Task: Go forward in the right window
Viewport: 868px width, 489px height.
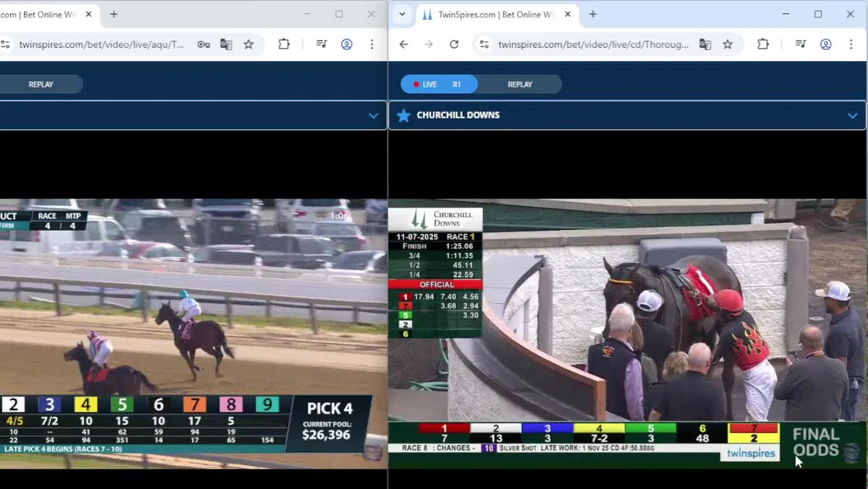Action: pos(429,45)
